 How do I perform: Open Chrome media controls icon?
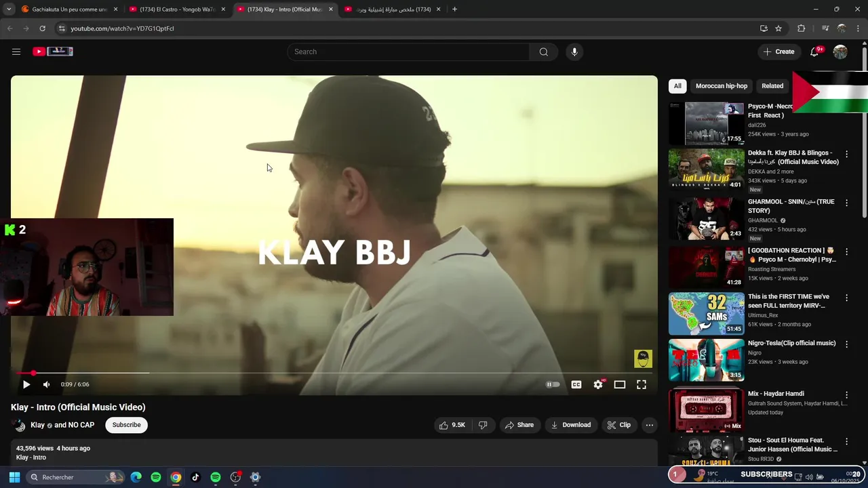tap(825, 28)
